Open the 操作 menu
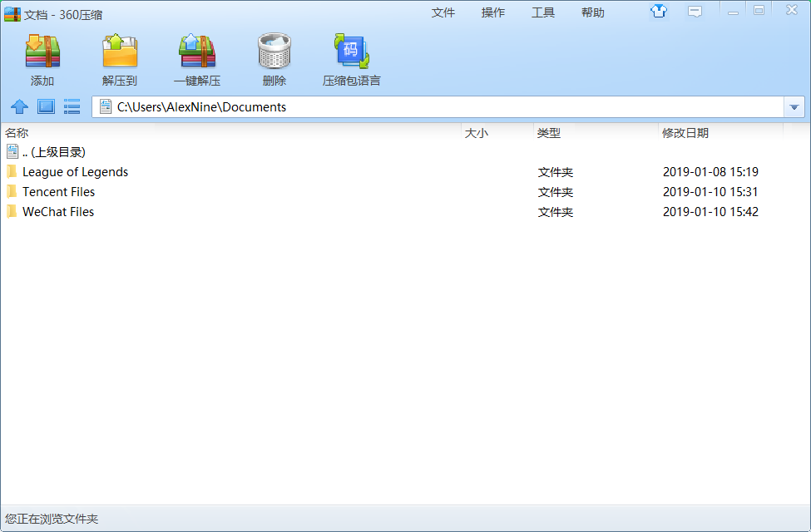The image size is (811, 532). [x=493, y=12]
